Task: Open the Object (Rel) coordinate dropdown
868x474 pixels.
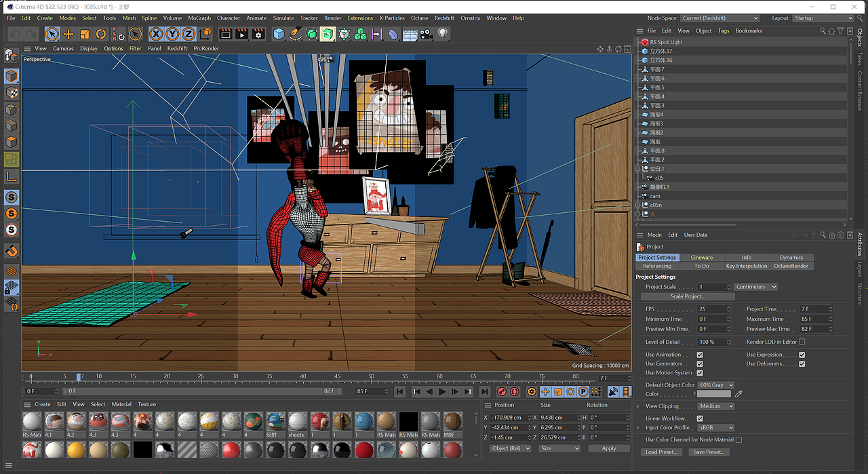Action: pos(511,448)
